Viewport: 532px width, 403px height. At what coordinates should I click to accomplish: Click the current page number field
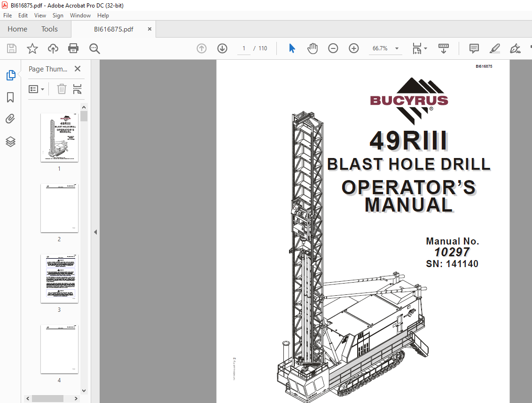tap(243, 48)
